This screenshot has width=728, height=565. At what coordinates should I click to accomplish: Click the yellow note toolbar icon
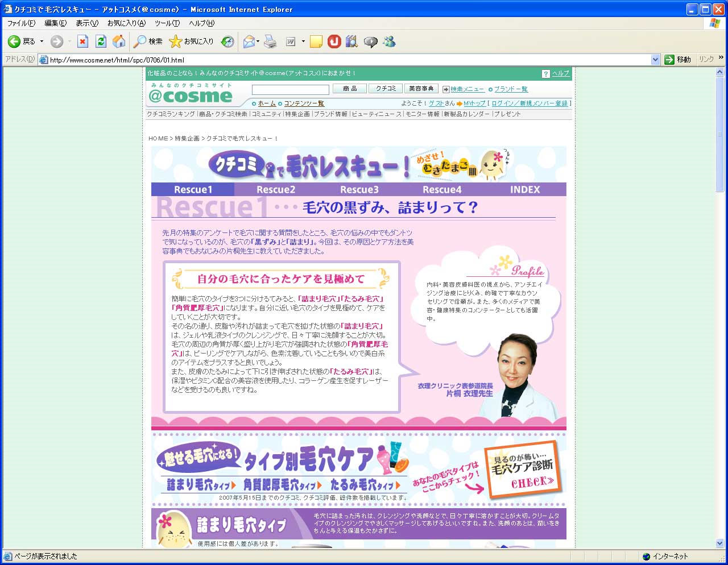(316, 41)
